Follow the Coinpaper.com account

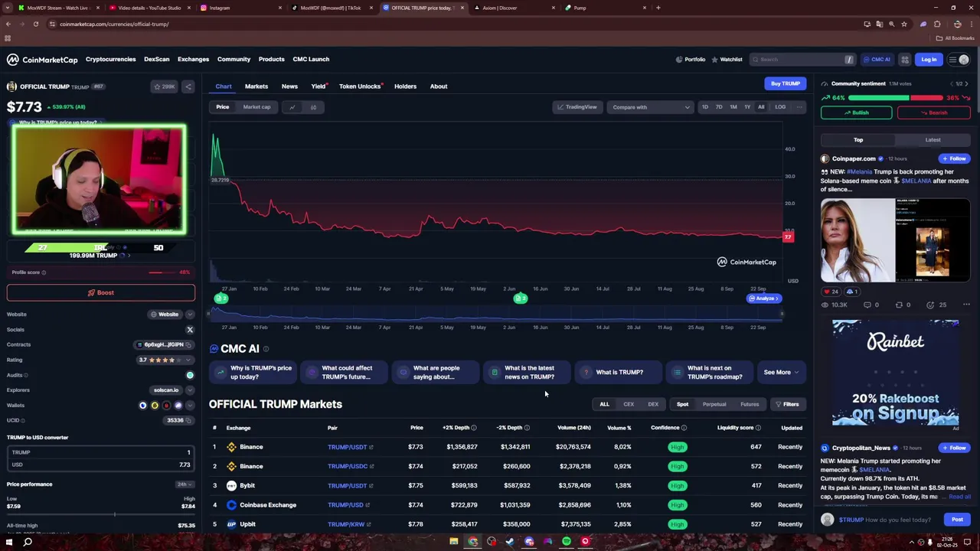[955, 158]
